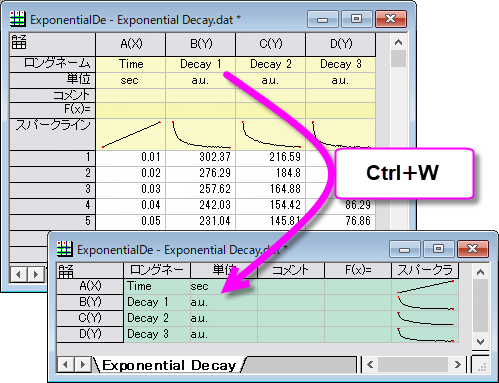This screenshot has width=499, height=383.
Task: Click horizontal scroll left arrow in front window
Action: [x=370, y=365]
